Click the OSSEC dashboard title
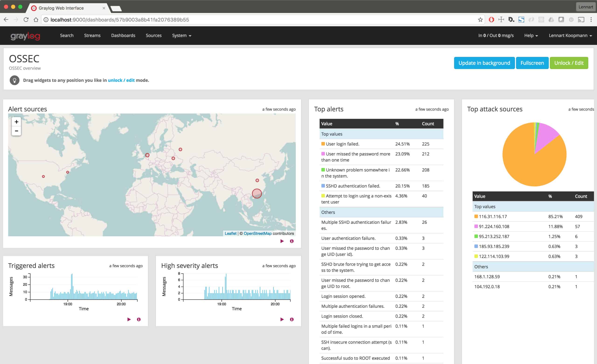This screenshot has width=597, height=364. tap(24, 59)
